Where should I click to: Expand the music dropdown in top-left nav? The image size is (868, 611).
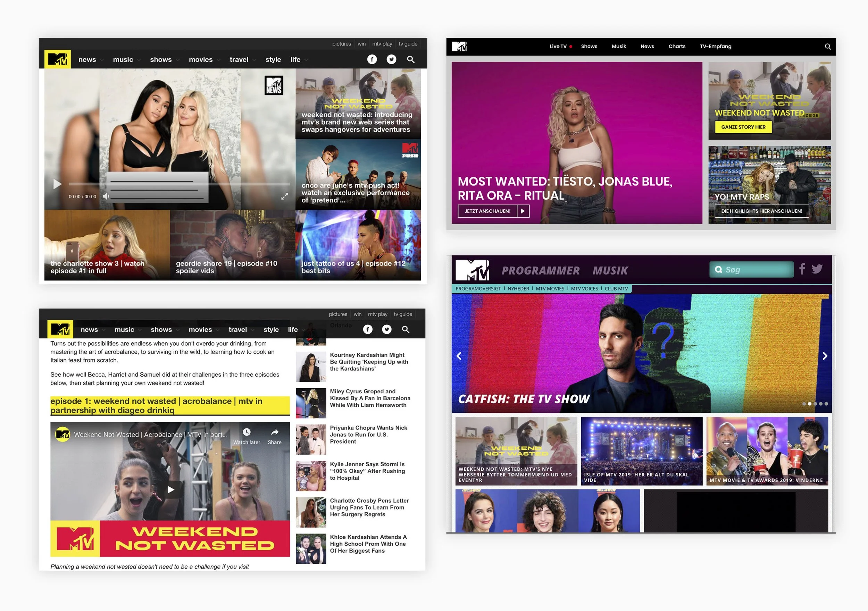point(139,60)
